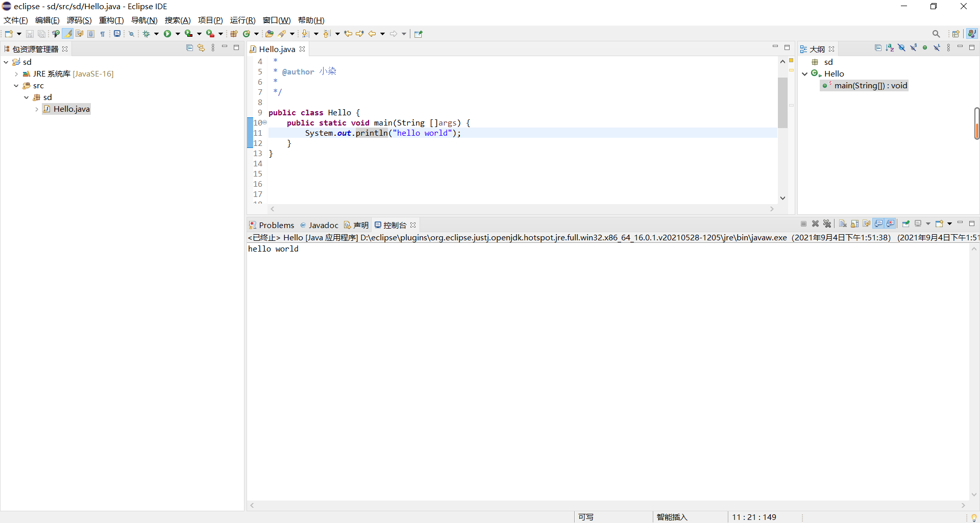Viewport: 980px width, 523px height.
Task: Run the program with green play icon
Action: 167,34
